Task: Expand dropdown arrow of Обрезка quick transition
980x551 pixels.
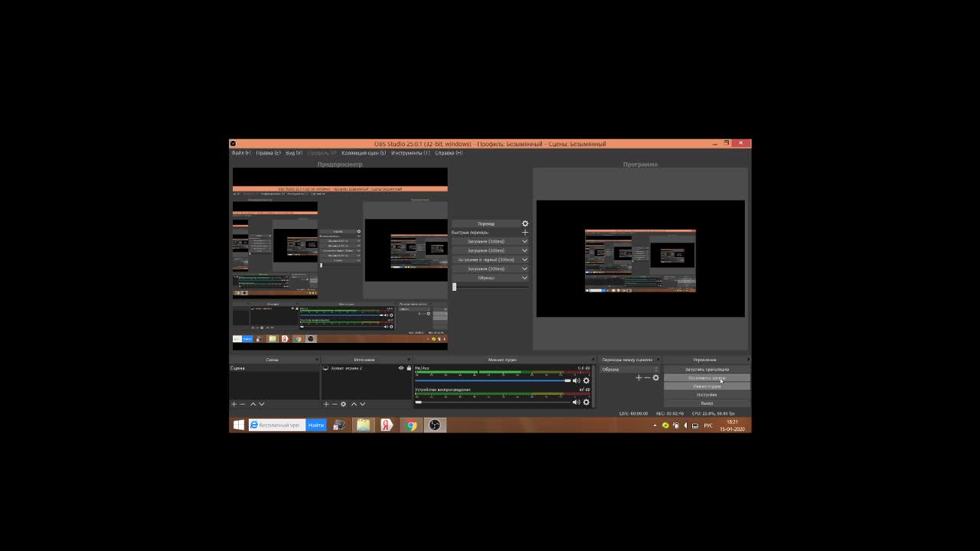Action: pos(524,278)
